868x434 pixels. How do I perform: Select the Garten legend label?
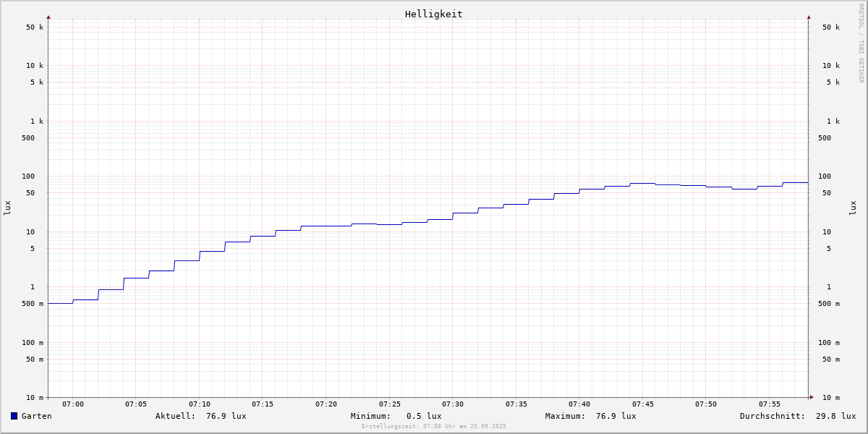point(36,416)
